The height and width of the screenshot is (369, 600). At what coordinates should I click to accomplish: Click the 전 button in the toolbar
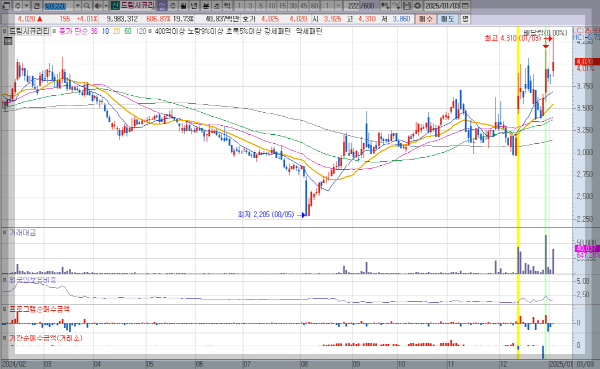point(36,6)
